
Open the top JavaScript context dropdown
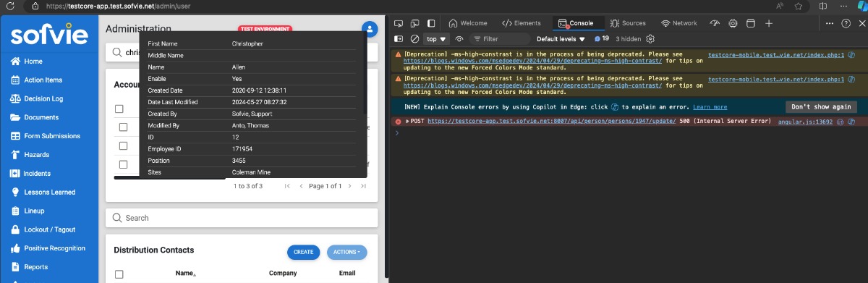tap(437, 39)
